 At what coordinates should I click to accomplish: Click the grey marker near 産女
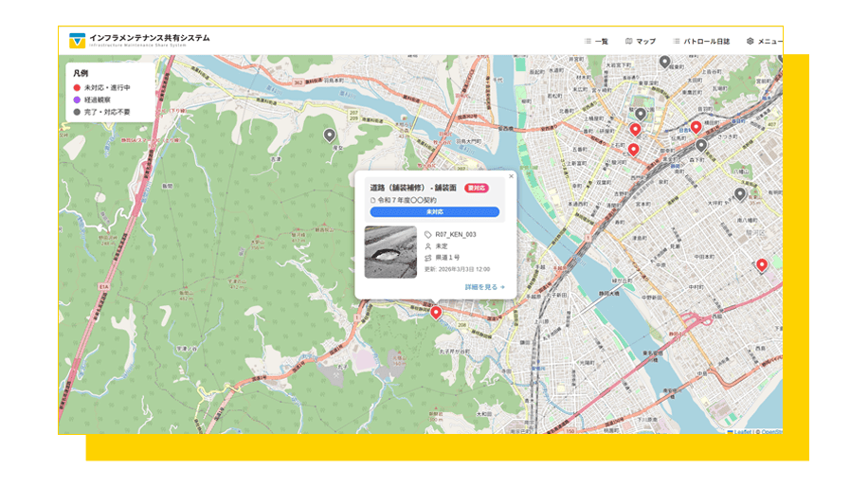tap(330, 136)
